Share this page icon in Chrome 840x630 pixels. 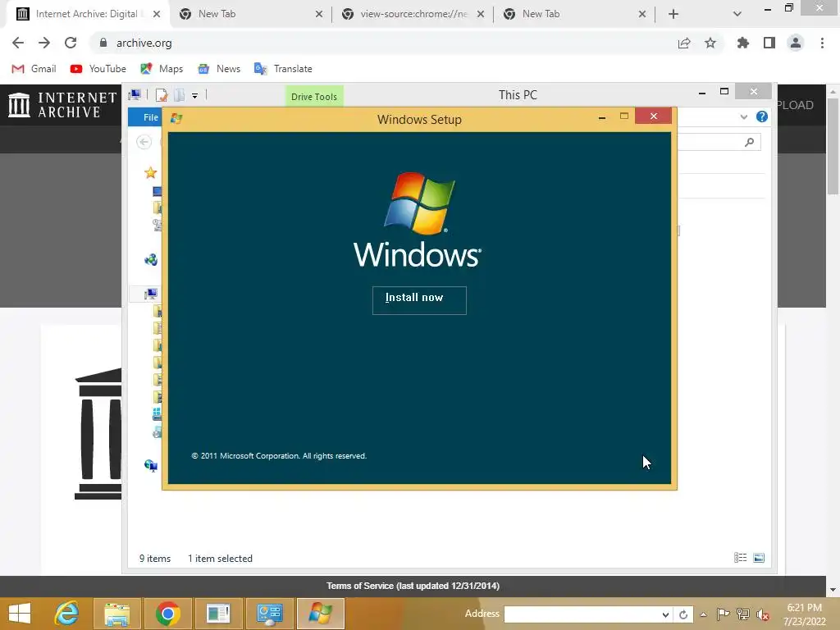(x=684, y=43)
